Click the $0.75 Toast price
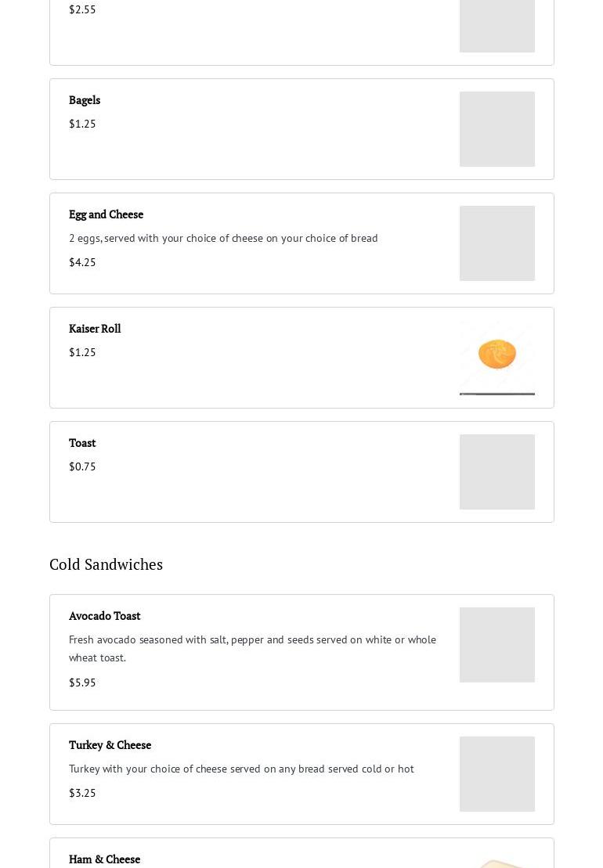The image size is (603, 868). 82,466
